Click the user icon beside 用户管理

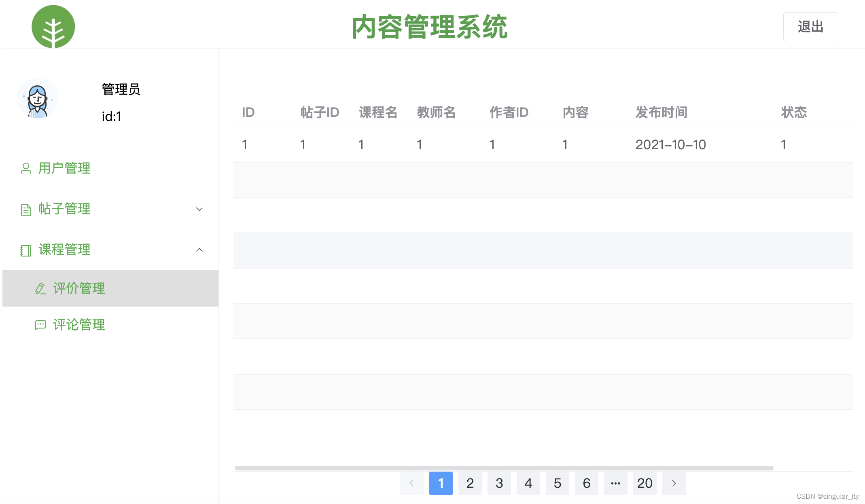coord(26,168)
